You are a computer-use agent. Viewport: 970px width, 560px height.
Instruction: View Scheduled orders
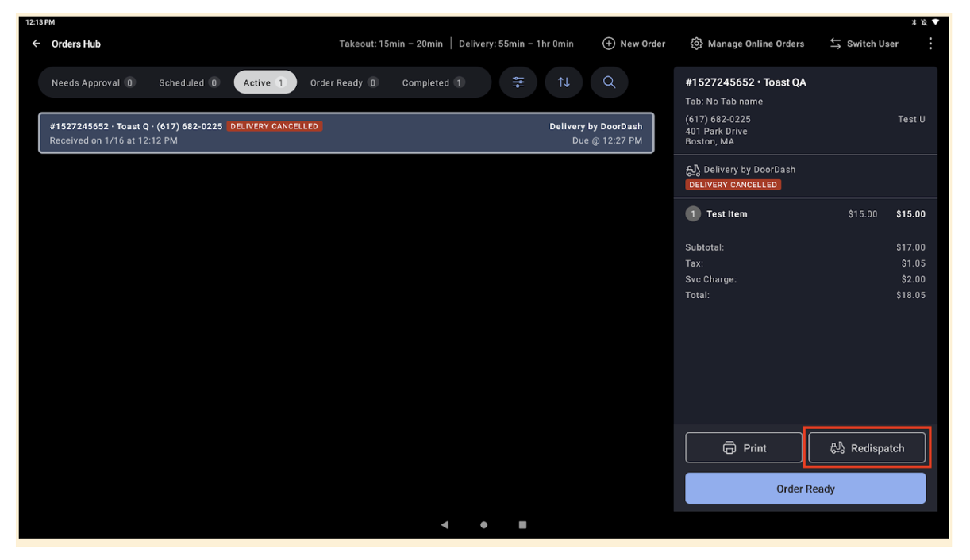click(x=188, y=82)
